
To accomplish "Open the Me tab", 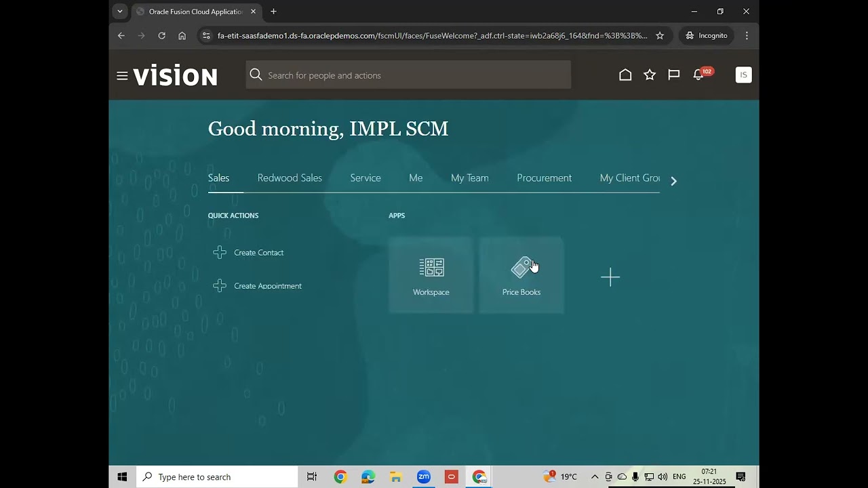I will point(416,178).
